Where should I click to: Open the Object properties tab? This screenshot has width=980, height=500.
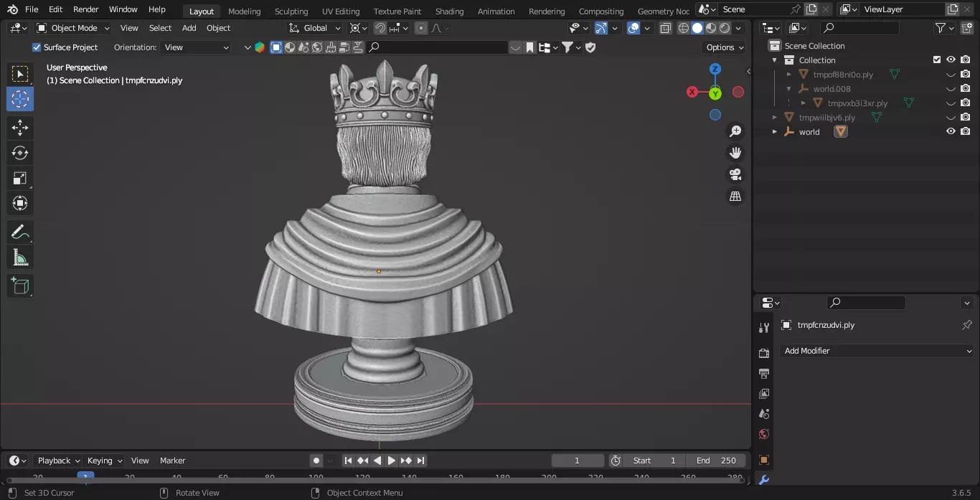click(763, 460)
